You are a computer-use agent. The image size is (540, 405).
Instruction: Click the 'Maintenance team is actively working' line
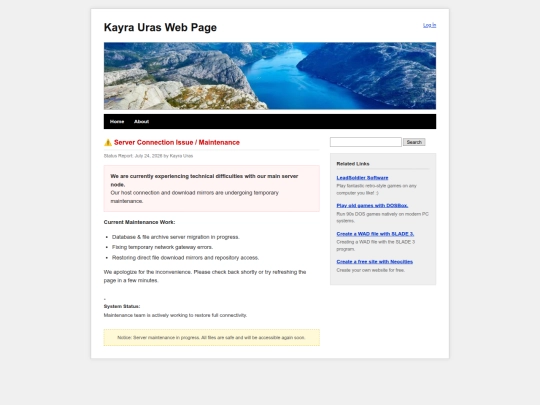coord(175,315)
